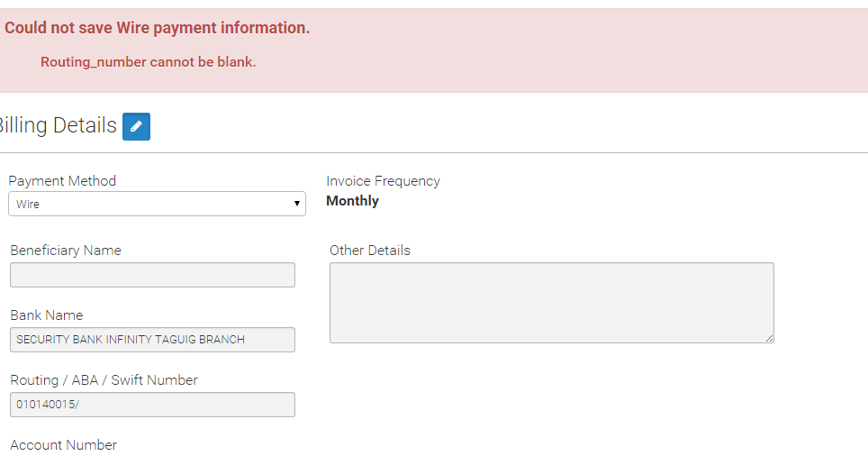Select the Routing / ABA / Swift Number field
The width and height of the screenshot is (868, 456).
click(x=152, y=405)
